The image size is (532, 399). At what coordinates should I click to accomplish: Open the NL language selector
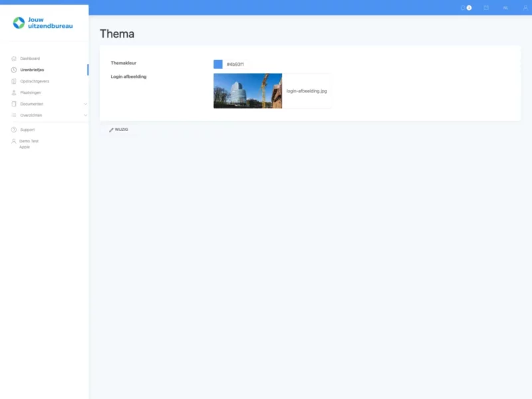(x=505, y=7)
